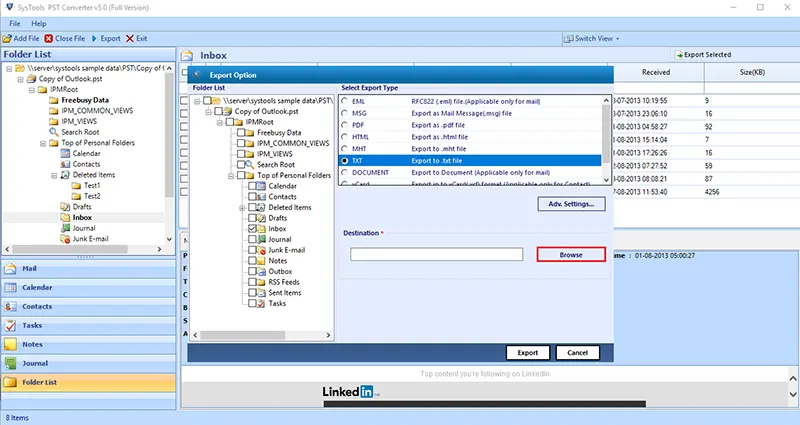The height and width of the screenshot is (425, 800).
Task: Select the EML export type radio button
Action: [x=345, y=101]
